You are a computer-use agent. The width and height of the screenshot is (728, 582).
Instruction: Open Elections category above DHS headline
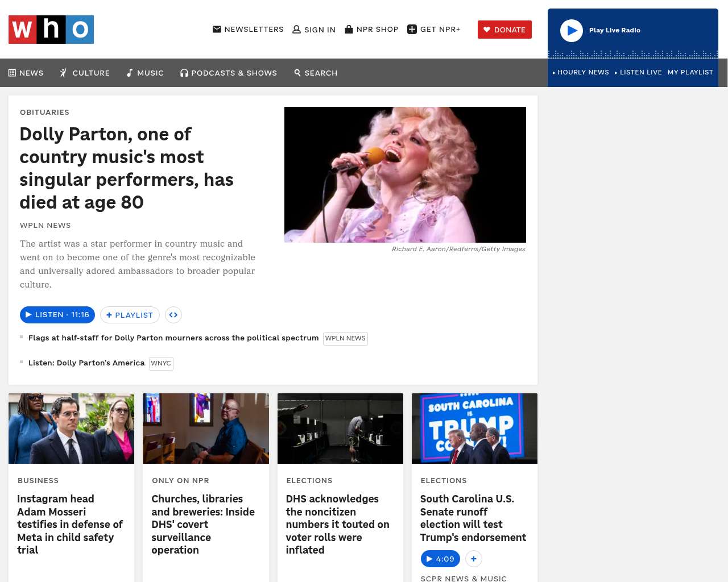coord(309,481)
